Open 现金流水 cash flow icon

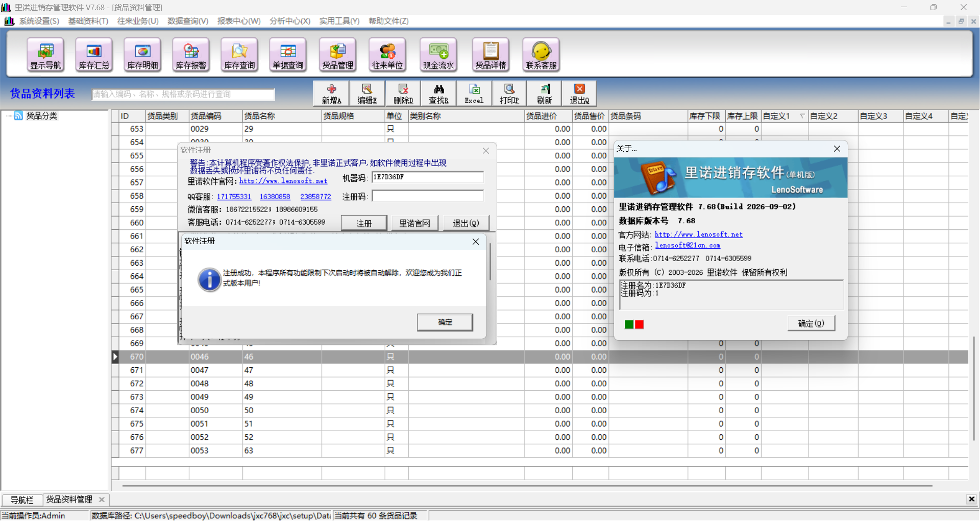tap(438, 55)
